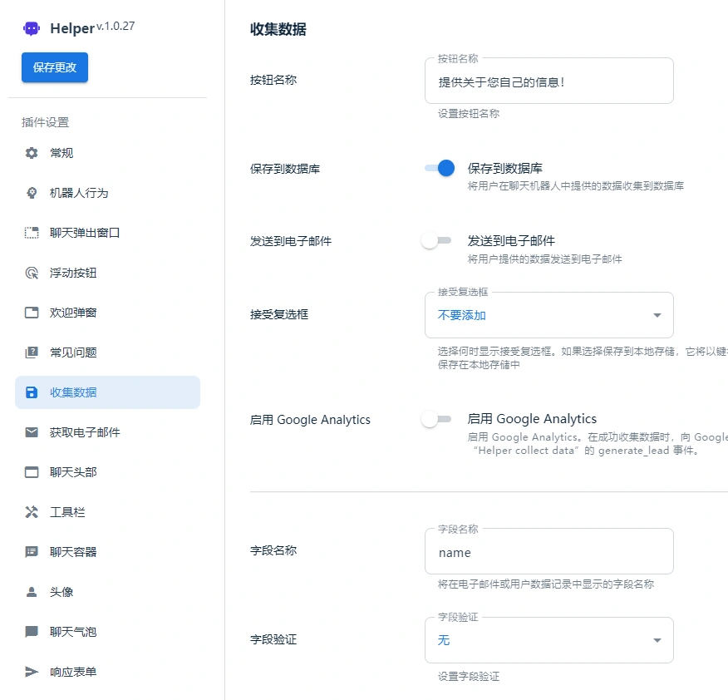The width and height of the screenshot is (728, 700).
Task: Open the 接受复选框 dropdown showing 不要添加
Action: (x=548, y=315)
